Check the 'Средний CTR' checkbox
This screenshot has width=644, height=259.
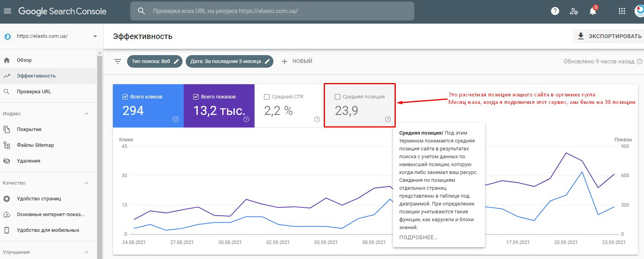pyautogui.click(x=267, y=97)
